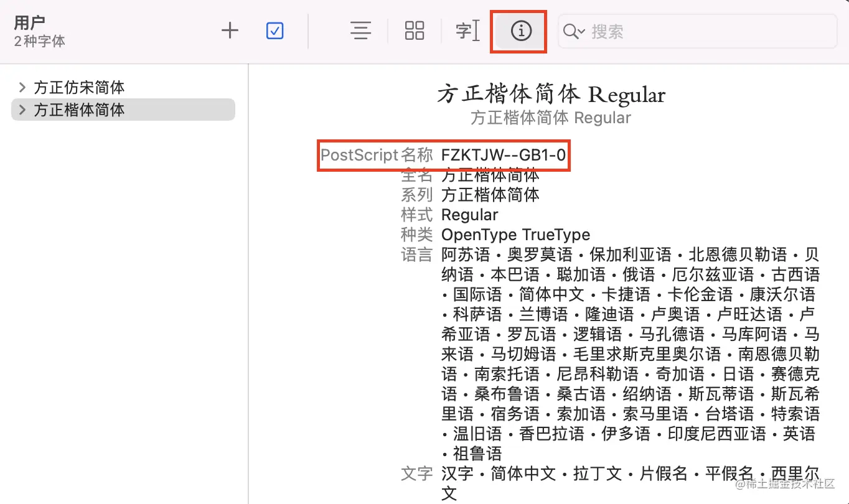The width and height of the screenshot is (849, 504).
Task: Click the plus icon to add fonts
Action: pos(230,30)
